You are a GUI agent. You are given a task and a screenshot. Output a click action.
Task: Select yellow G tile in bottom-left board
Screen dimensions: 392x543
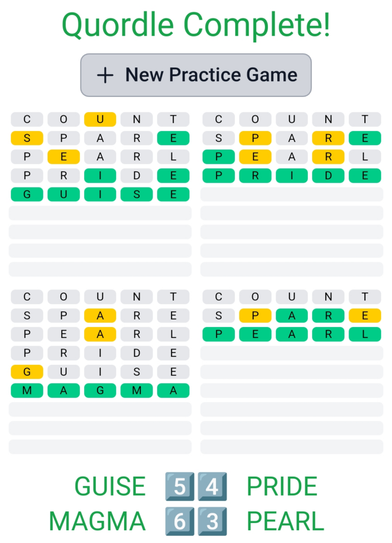click(27, 372)
